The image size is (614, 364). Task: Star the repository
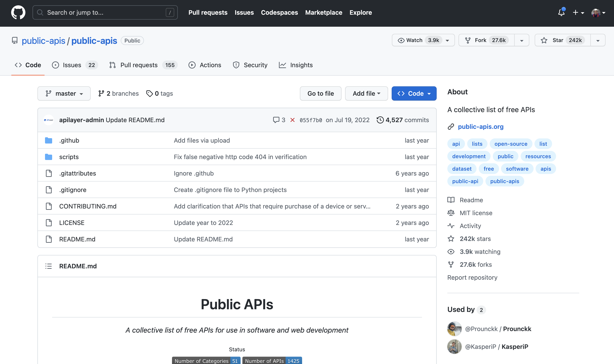(563, 40)
